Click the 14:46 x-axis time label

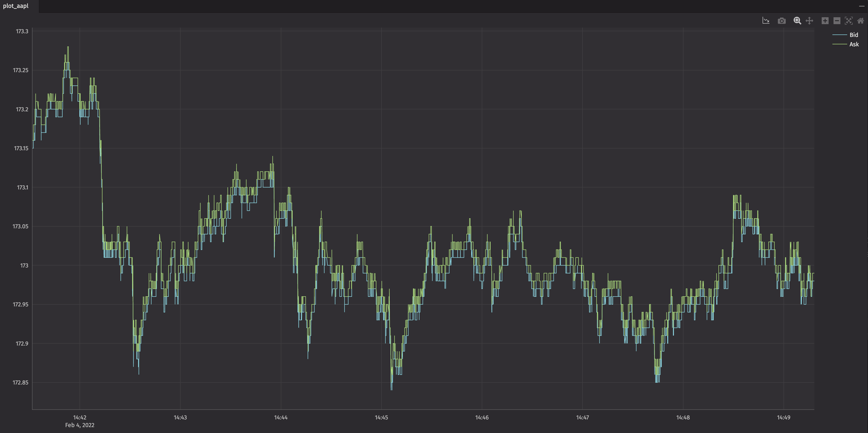tap(482, 417)
